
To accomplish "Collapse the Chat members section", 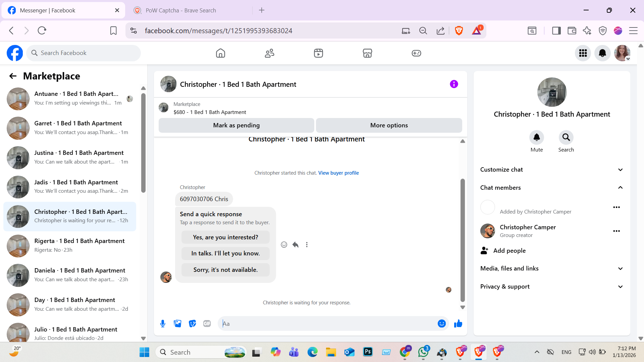I will pos(551,188).
